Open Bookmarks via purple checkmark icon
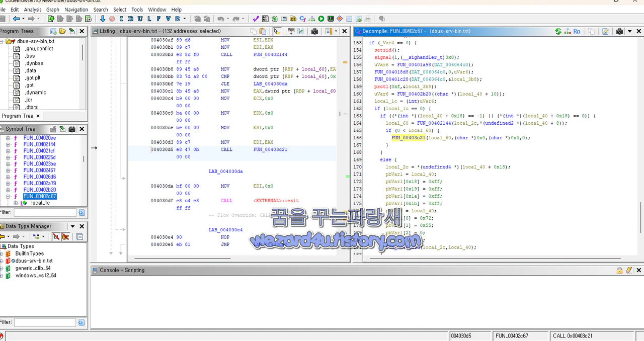This screenshot has width=644, height=341. pyautogui.click(x=256, y=19)
